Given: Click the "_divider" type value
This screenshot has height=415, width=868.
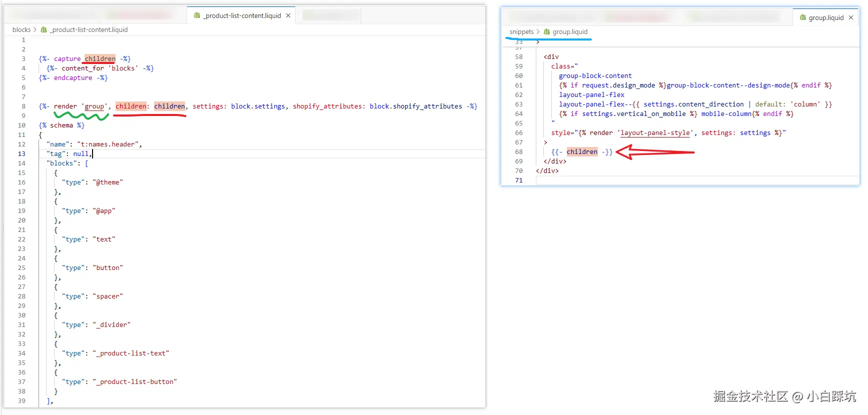Looking at the screenshot, I should [112, 324].
